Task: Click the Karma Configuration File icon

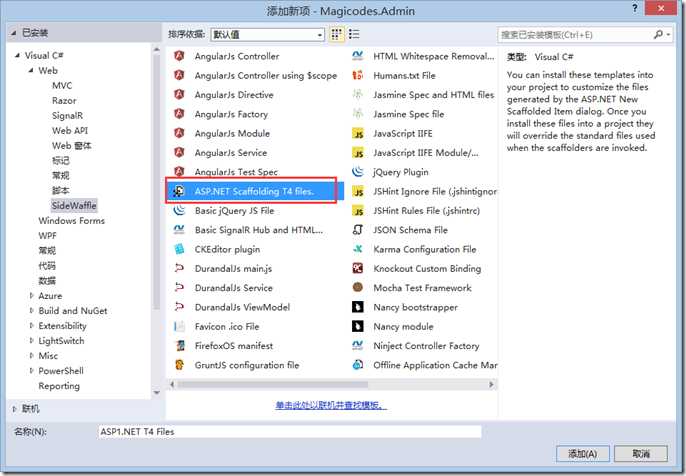Action: [358, 249]
